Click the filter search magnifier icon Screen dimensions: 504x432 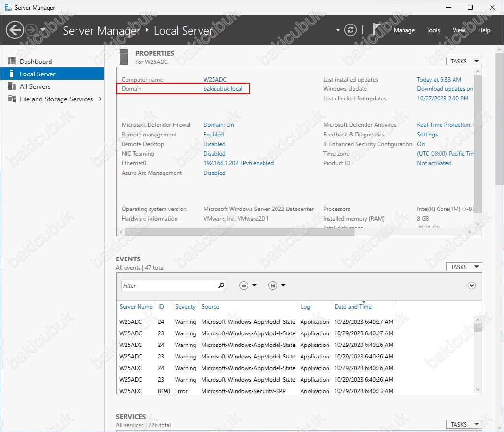221,285
